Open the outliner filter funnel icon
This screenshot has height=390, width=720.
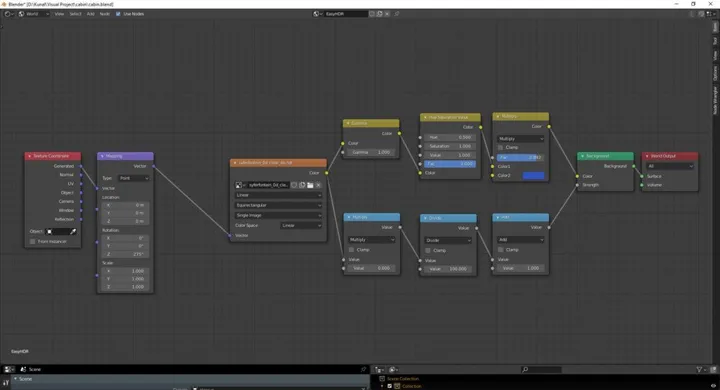700,369
